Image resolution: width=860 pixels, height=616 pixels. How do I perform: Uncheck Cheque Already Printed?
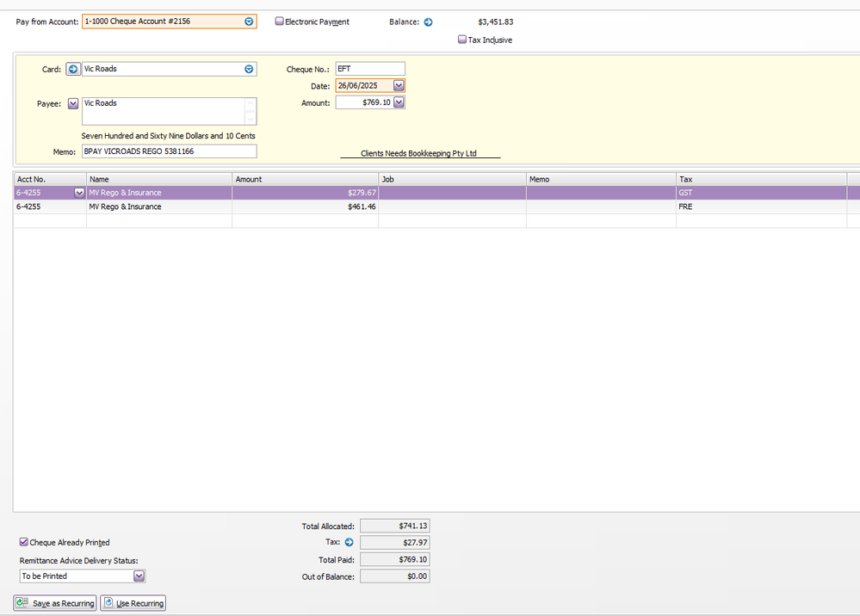pos(24,543)
